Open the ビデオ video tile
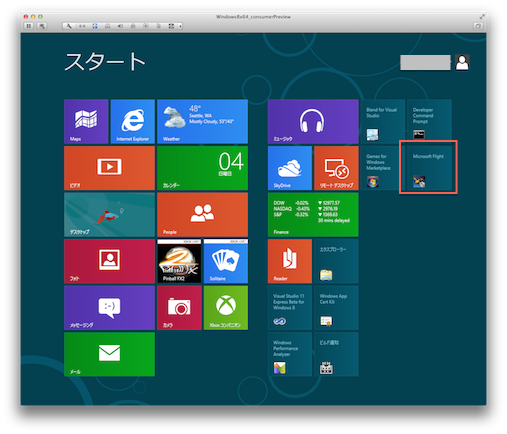 pyautogui.click(x=109, y=168)
